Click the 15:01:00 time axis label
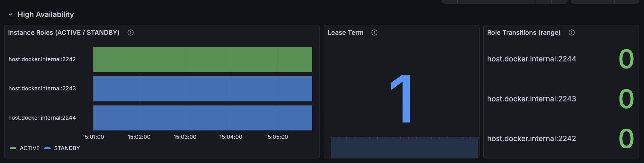This screenshot has width=644, height=163. click(93, 137)
